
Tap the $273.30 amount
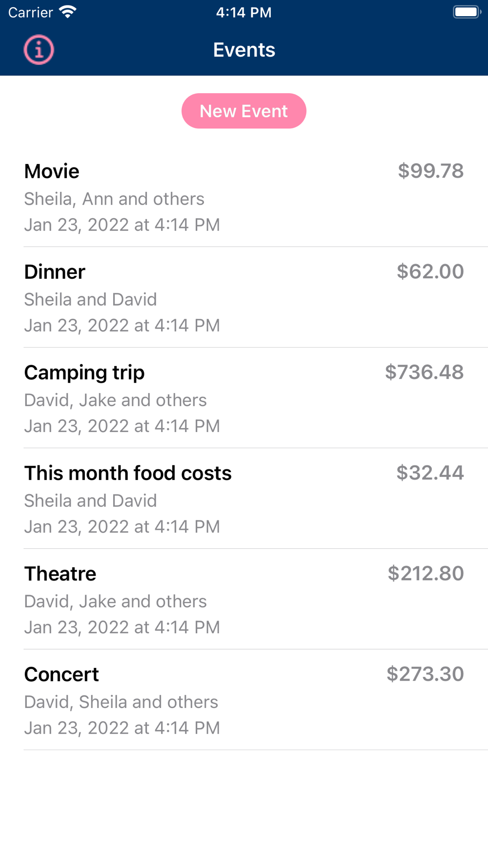click(425, 674)
